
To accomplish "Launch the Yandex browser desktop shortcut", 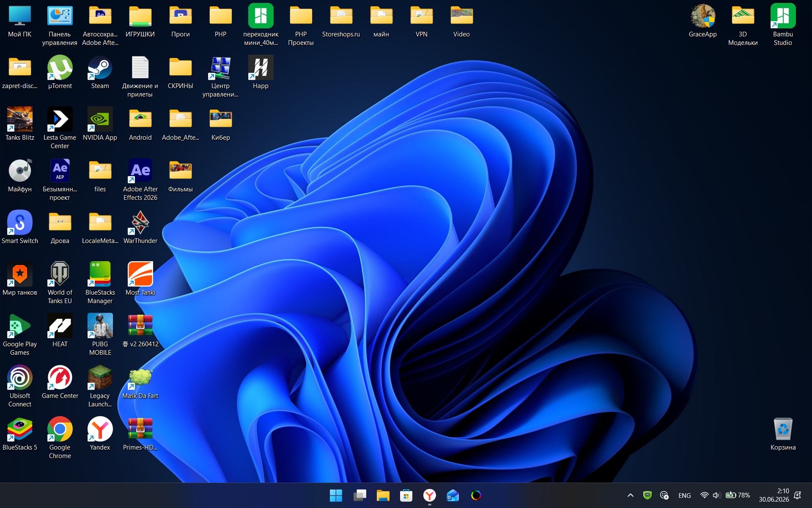I will click(100, 434).
